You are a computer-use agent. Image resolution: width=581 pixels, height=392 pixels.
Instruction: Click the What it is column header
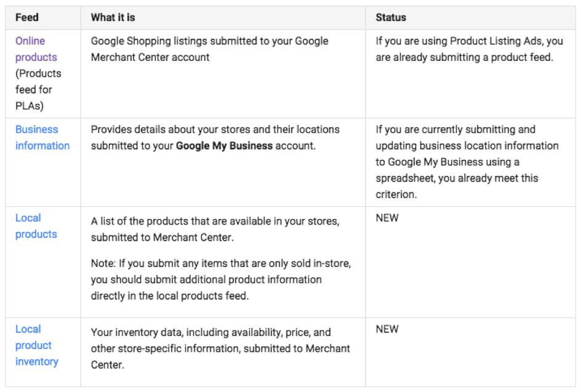113,17
